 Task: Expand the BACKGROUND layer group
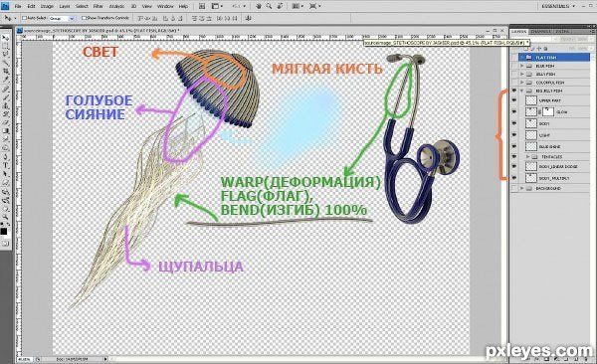[x=522, y=188]
